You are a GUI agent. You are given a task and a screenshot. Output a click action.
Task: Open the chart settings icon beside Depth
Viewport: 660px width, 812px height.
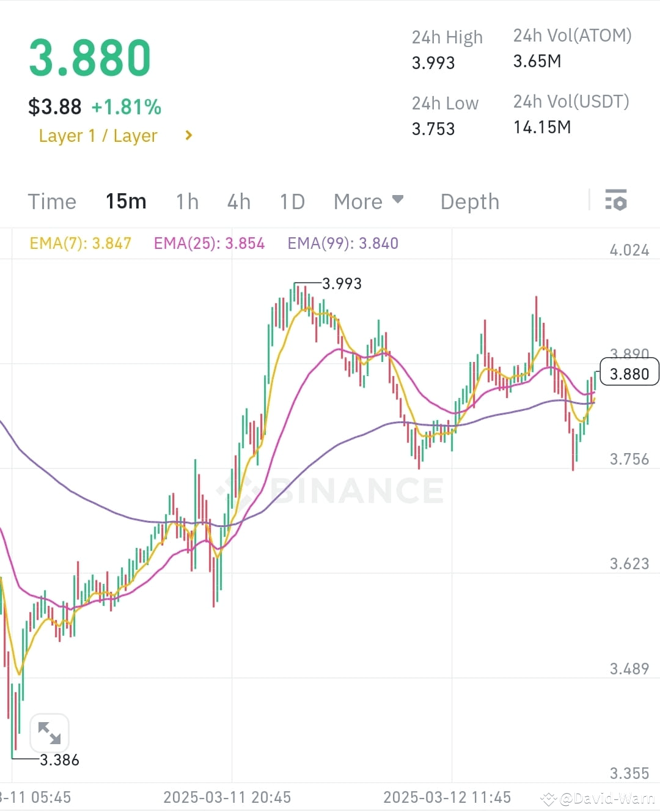coord(617,200)
